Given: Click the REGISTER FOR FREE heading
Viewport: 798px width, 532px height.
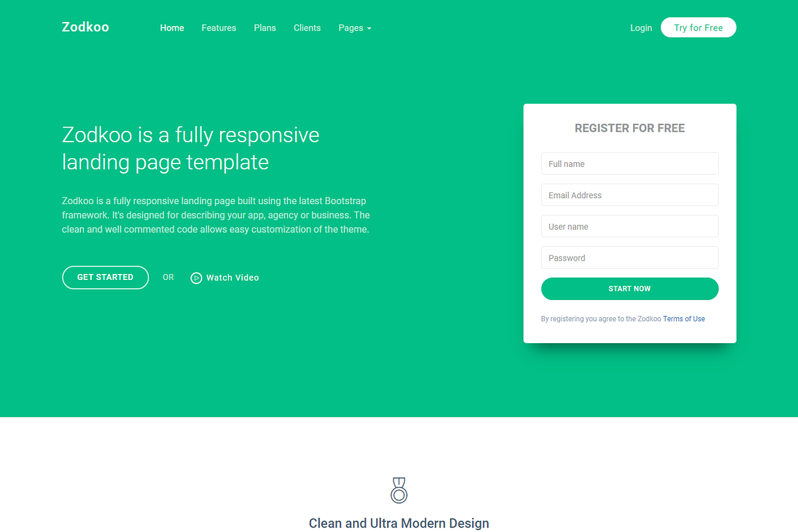Looking at the screenshot, I should point(629,128).
